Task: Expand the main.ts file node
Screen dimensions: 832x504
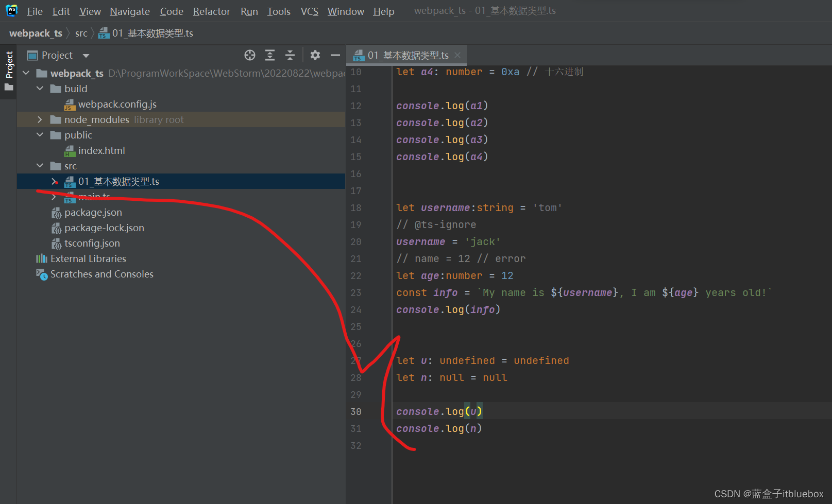Action: (54, 197)
